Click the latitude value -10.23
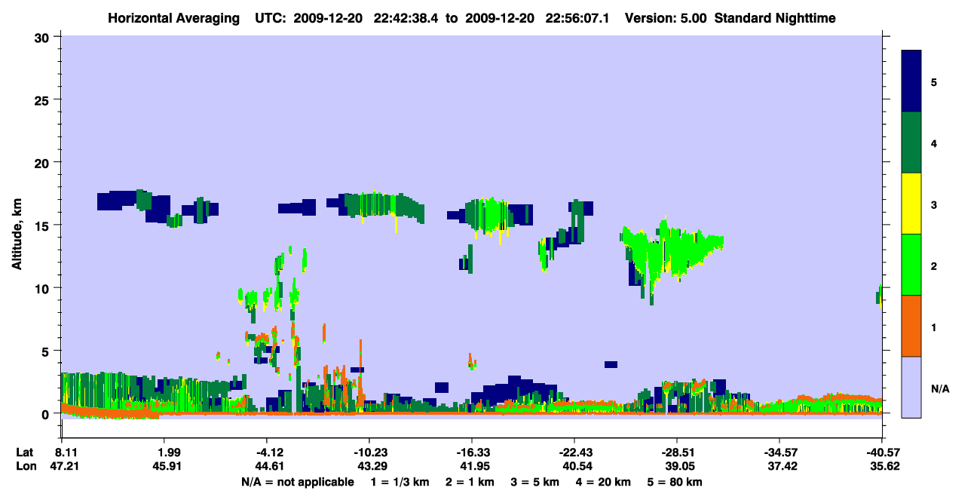This screenshot has height=503, width=980. pos(369,452)
